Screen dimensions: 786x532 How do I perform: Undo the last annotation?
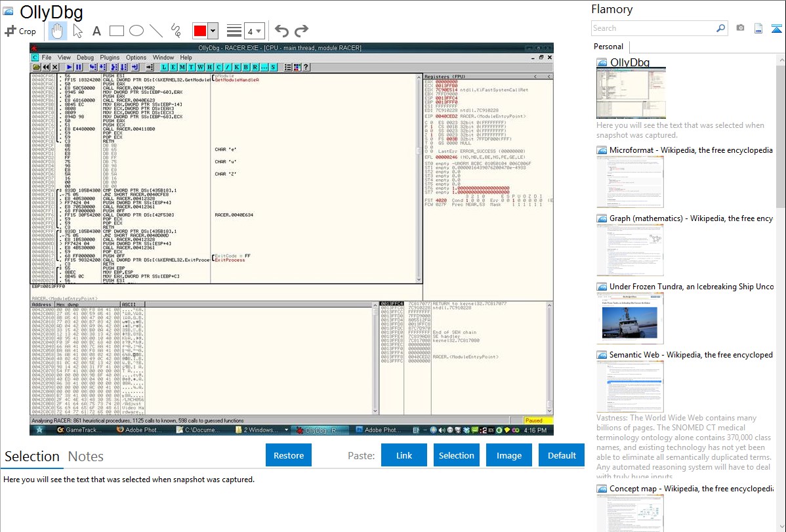281,31
